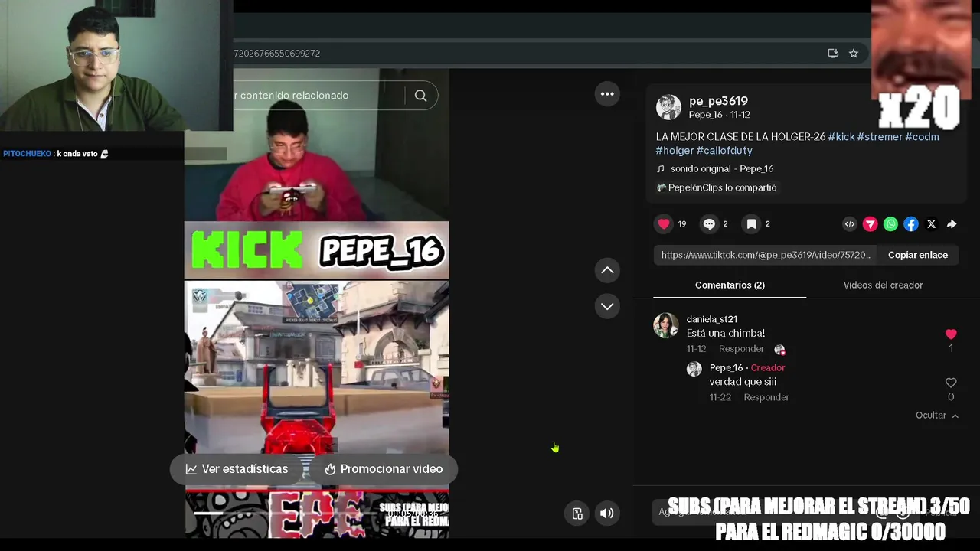The image size is (980, 551).
Task: Reply to daniela_st21's comment
Action: (741, 349)
